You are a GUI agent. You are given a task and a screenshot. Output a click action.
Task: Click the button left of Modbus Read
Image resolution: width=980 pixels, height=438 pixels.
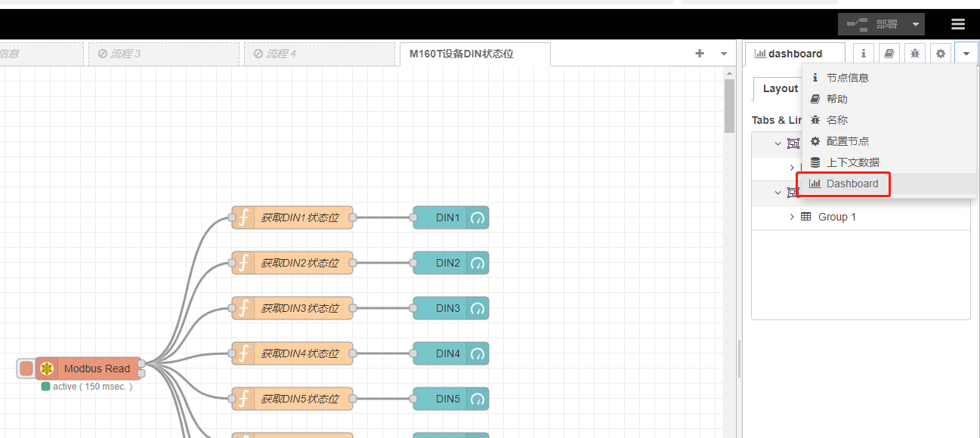point(26,369)
